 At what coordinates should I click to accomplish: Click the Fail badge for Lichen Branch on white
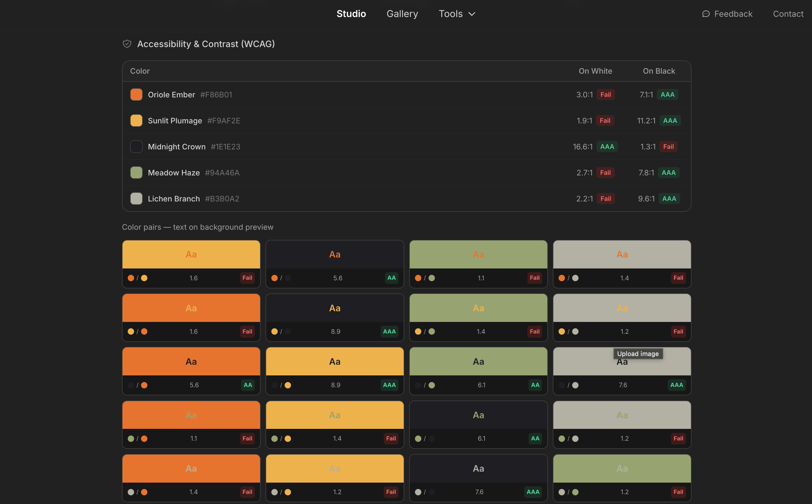click(x=605, y=199)
